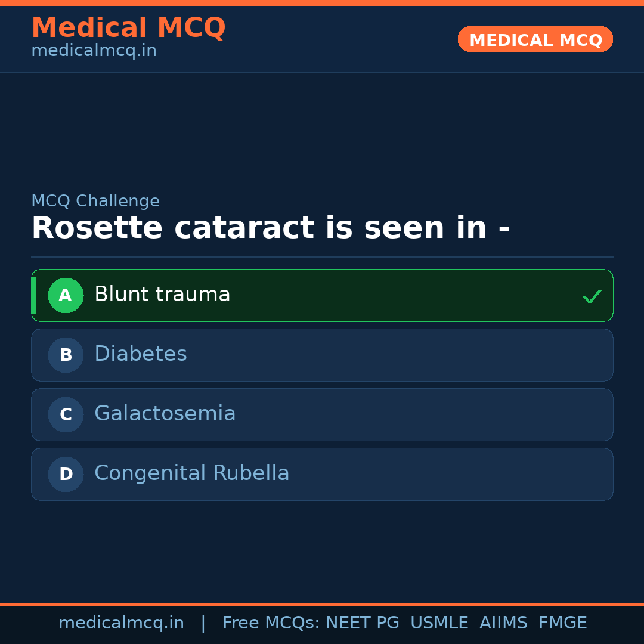Pick the "Galactosemia" answer text
Viewport: 644px width, 644px height.
(x=165, y=414)
